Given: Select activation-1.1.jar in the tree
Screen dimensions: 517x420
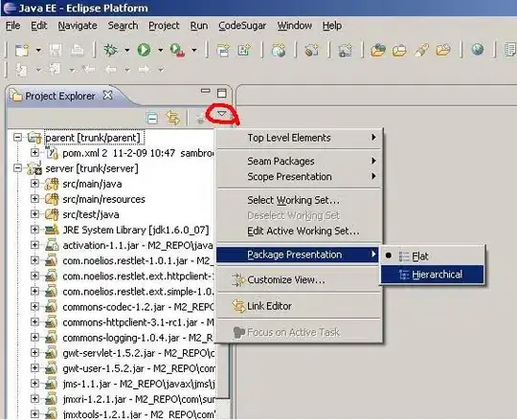Looking at the screenshot, I should (138, 246).
